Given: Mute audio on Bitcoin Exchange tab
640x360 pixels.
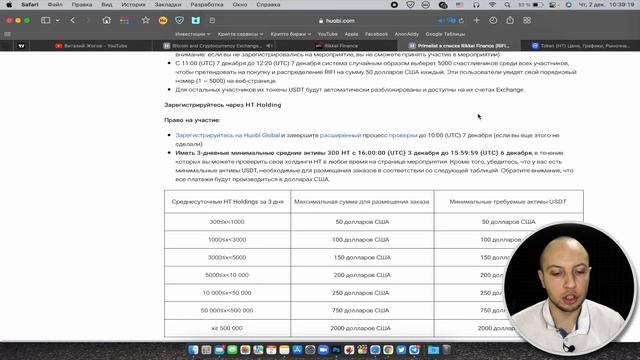Looking at the screenshot, I should tap(269, 46).
